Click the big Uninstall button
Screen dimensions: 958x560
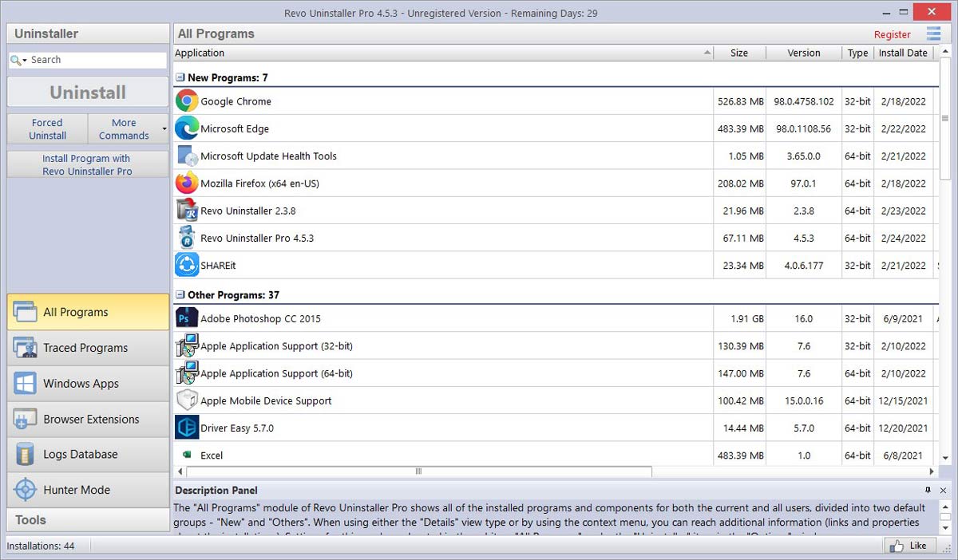(88, 92)
